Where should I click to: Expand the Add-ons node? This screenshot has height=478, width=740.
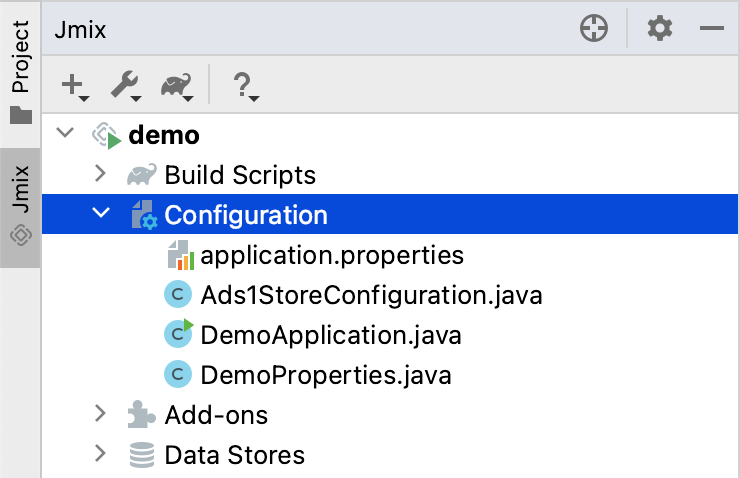[100, 413]
